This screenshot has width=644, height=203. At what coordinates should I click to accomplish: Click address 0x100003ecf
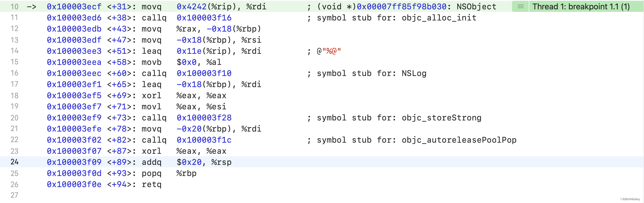74,7
